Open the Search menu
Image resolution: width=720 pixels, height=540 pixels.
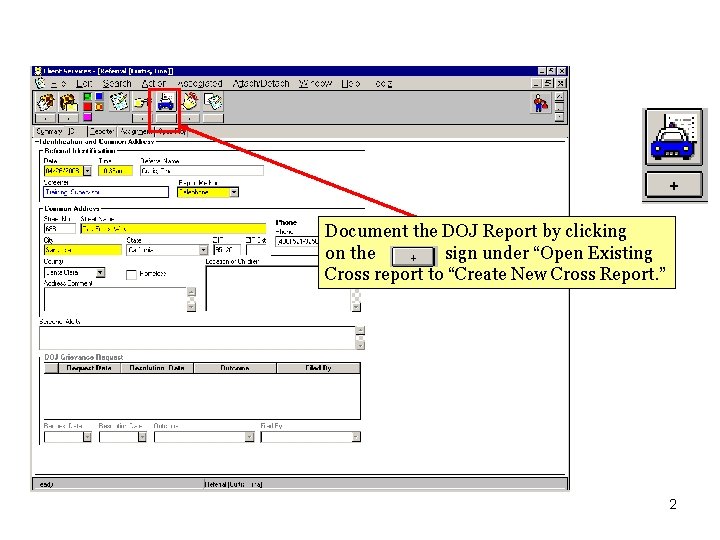[117, 84]
